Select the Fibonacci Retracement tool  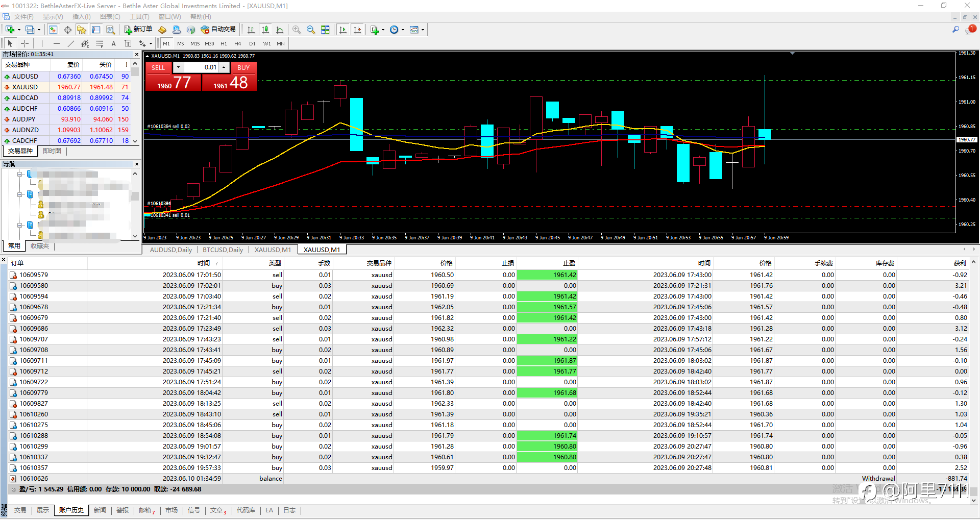click(100, 43)
